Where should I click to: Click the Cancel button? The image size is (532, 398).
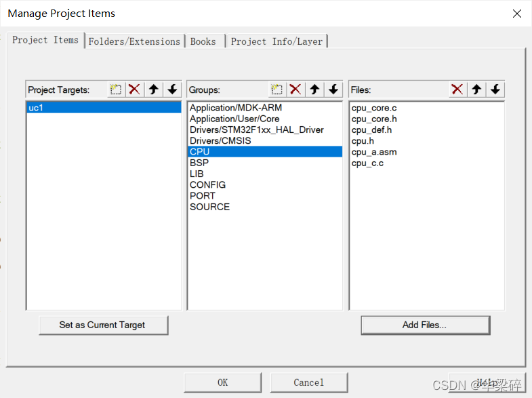pyautogui.click(x=309, y=382)
